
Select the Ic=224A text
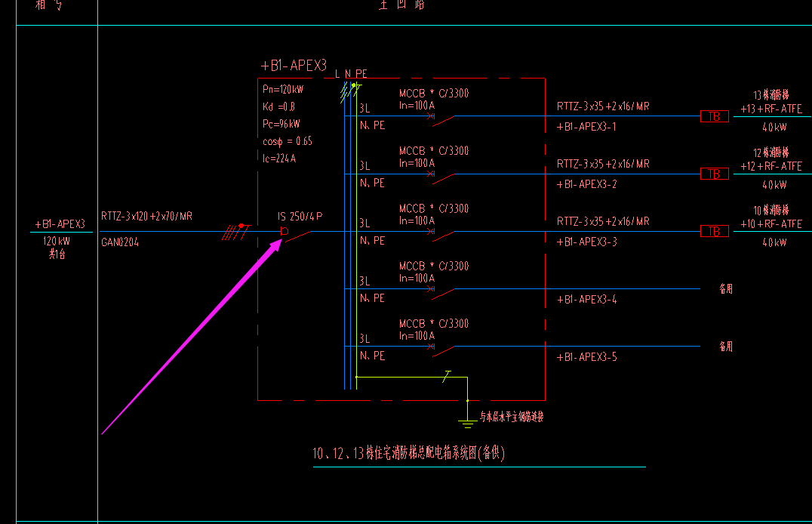click(x=279, y=159)
